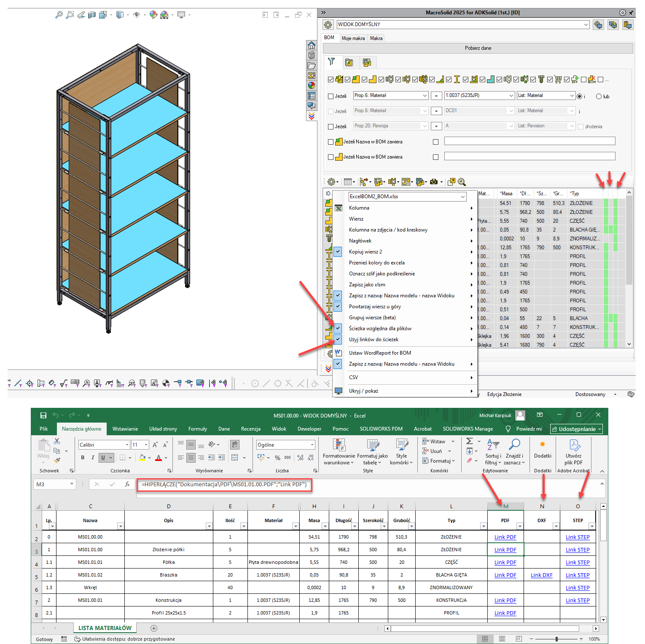Toggle underline formatting in Excel

coord(103,458)
